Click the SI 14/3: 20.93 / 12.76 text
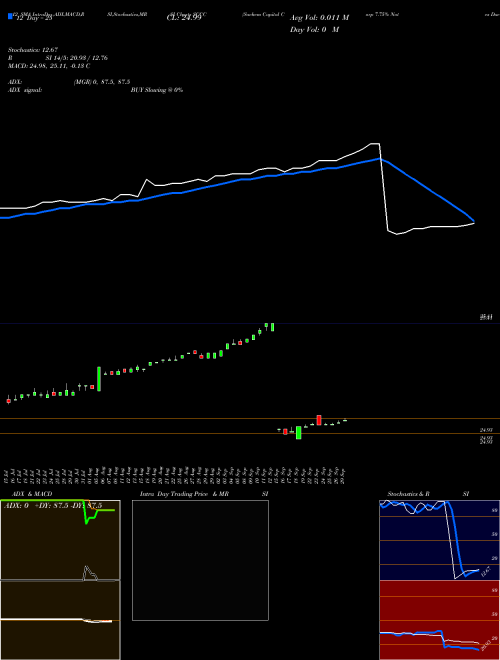 coord(77,58)
